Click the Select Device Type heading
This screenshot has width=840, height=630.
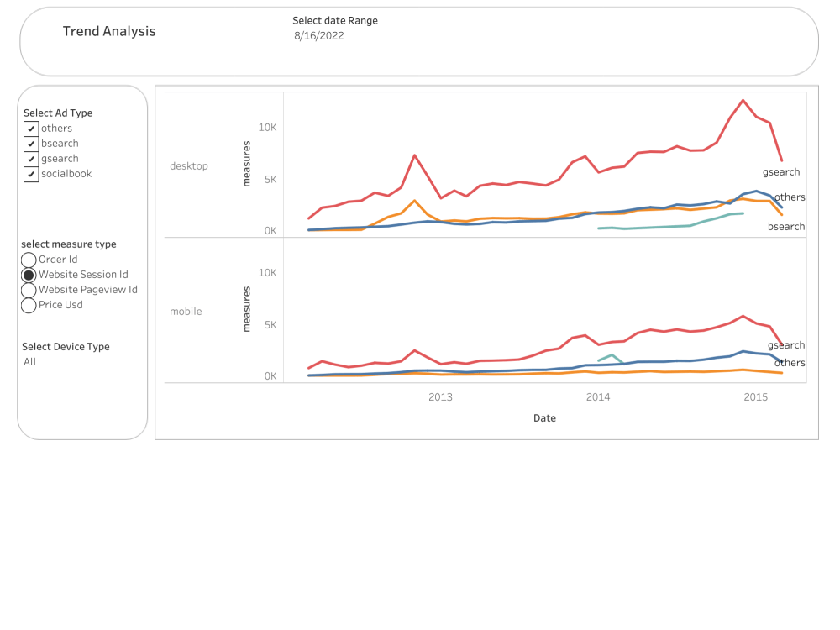(x=66, y=347)
